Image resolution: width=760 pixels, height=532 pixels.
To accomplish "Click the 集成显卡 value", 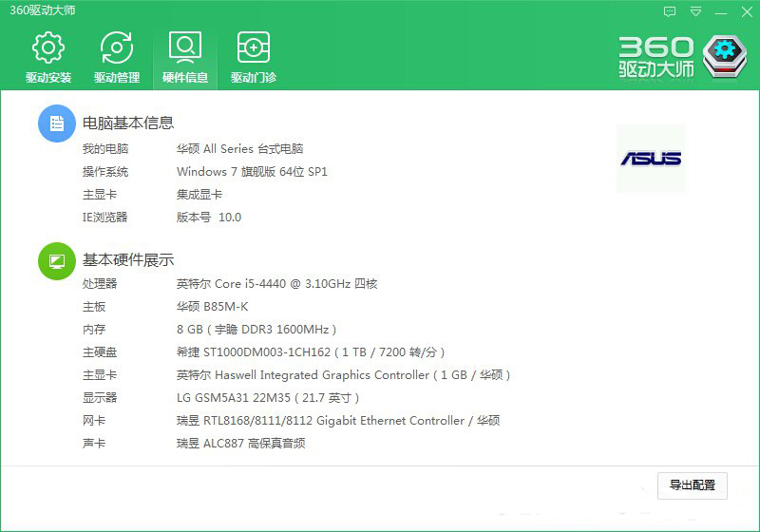I will click(x=199, y=195).
